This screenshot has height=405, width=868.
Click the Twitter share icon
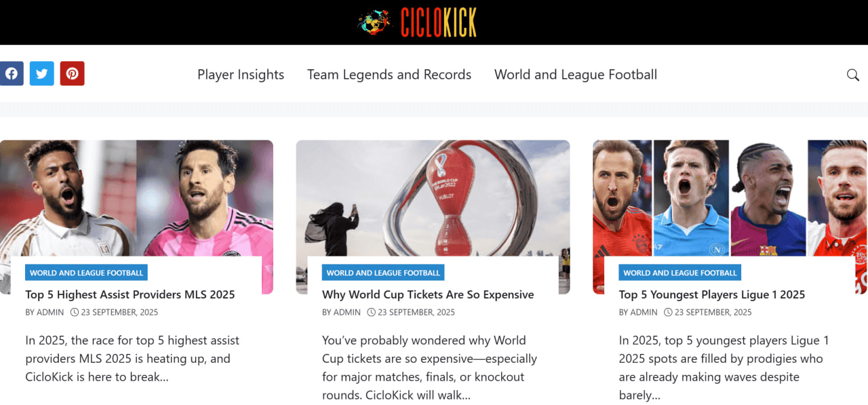[42, 73]
